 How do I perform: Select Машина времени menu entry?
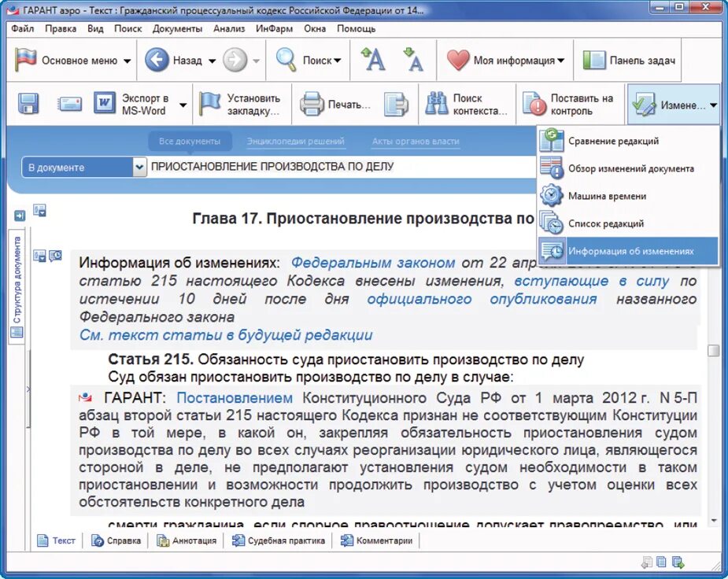coord(628,196)
